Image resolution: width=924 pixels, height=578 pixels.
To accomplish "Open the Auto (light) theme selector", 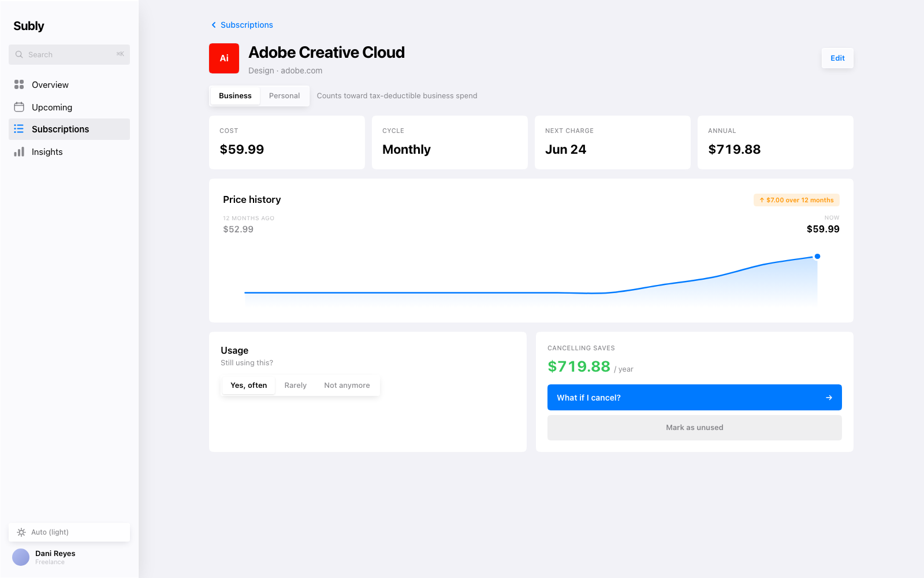I will coord(69,532).
